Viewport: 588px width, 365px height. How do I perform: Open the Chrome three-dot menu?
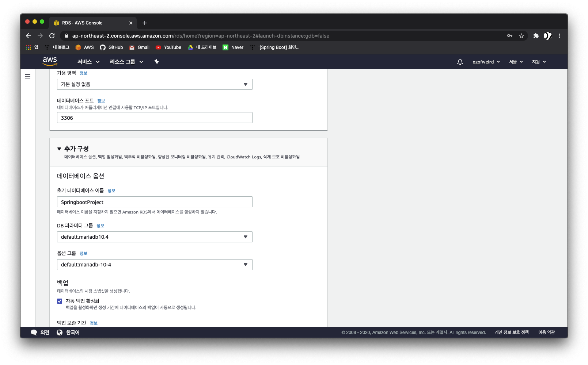[559, 36]
